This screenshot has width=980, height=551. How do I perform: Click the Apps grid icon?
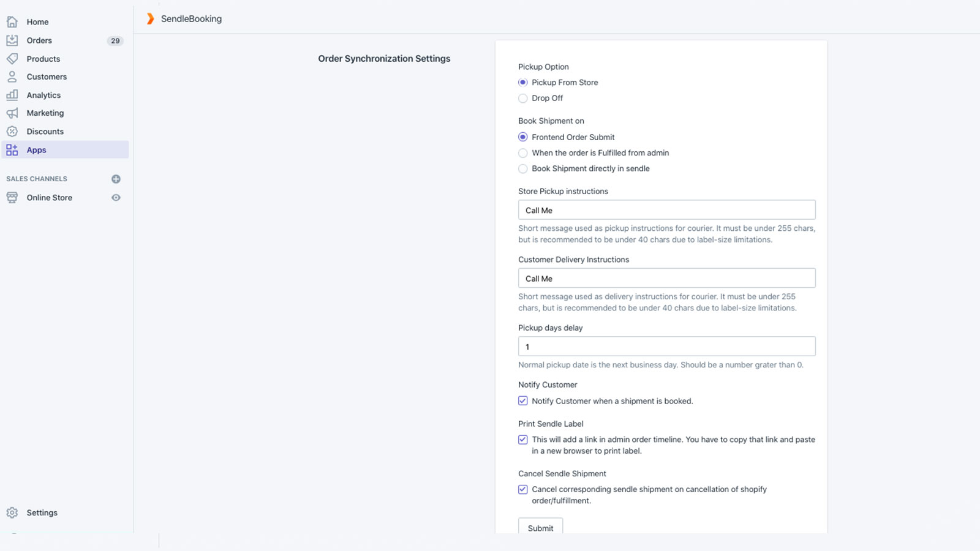pyautogui.click(x=12, y=150)
